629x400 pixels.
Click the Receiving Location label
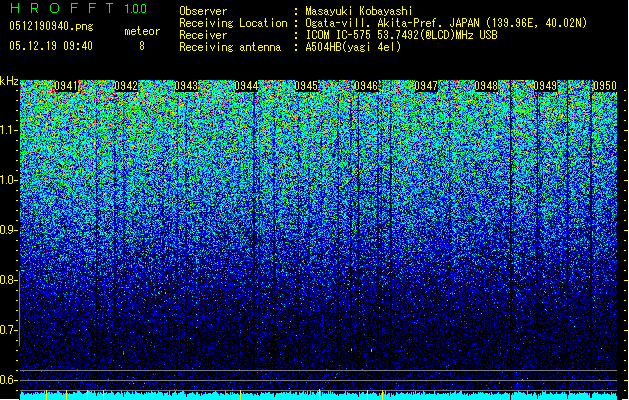coord(233,23)
